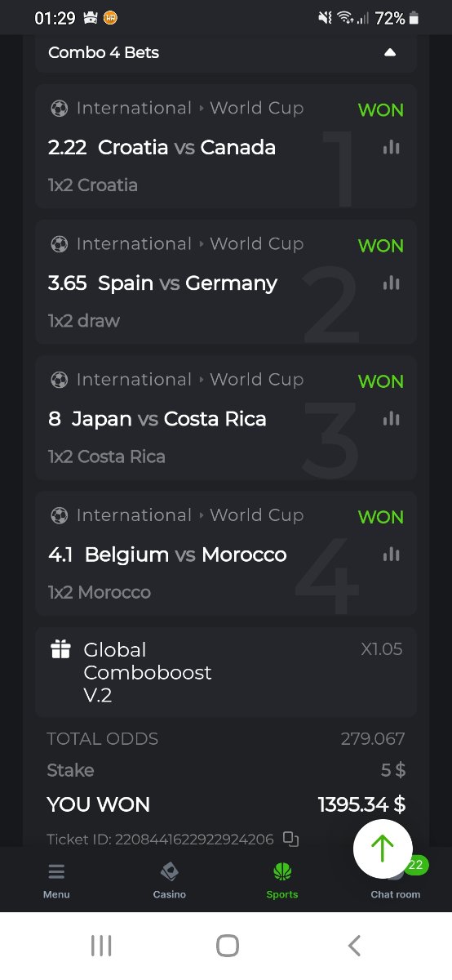Select the Sports tab

[282, 880]
